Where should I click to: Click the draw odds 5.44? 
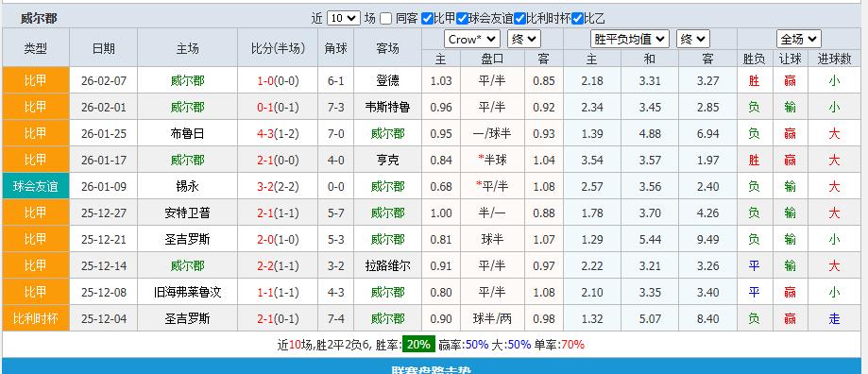coord(650,240)
